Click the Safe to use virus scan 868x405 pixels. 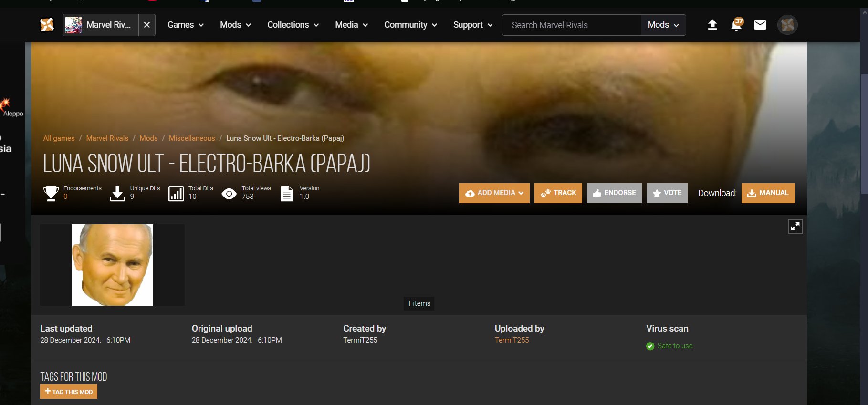675,346
